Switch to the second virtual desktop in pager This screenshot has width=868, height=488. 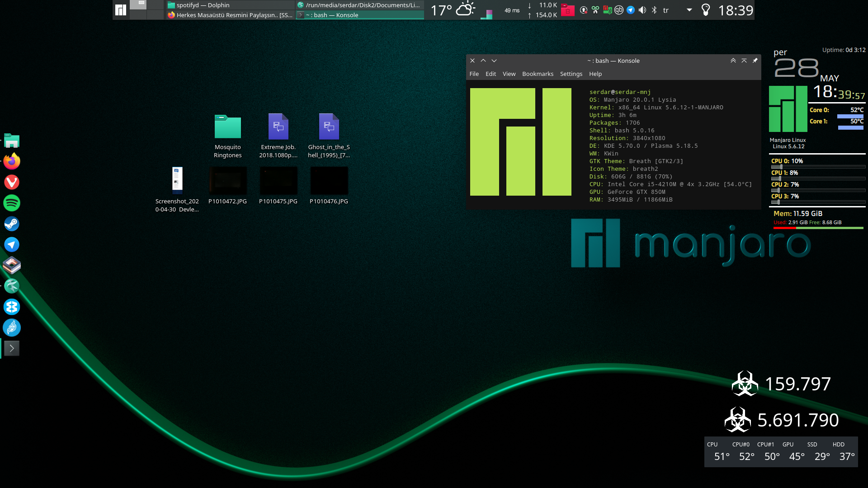(156, 5)
